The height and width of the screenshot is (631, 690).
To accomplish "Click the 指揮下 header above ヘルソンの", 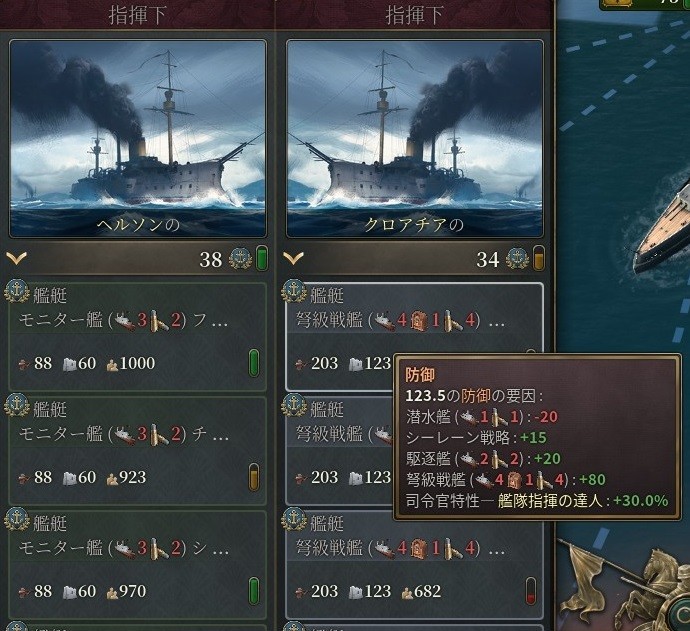I will (138, 15).
